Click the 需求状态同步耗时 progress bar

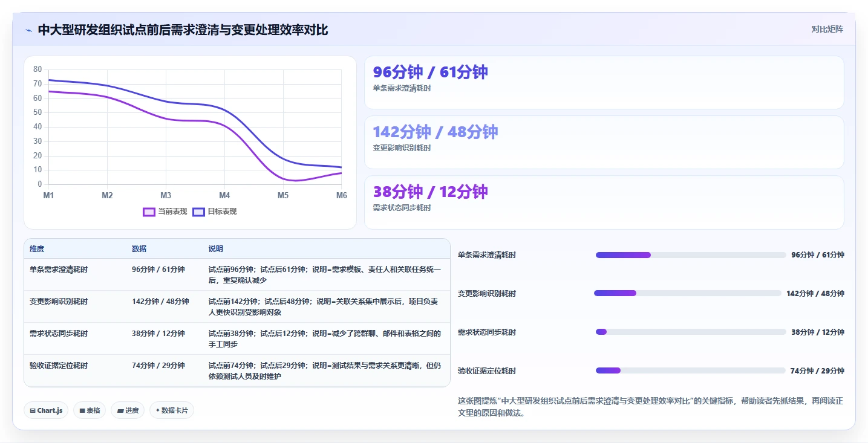tap(691, 332)
